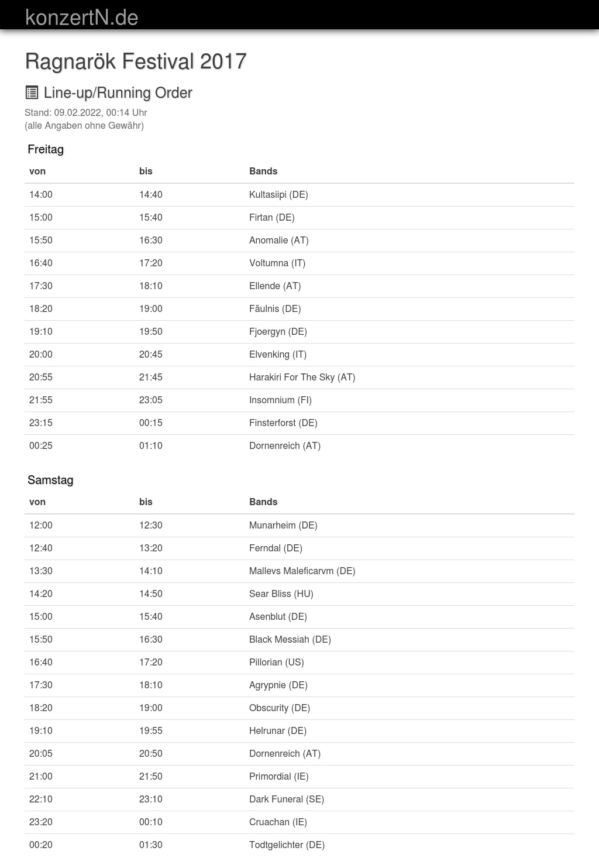Viewport: 599px width, 868px height.
Task: Click Elvenking (IT) in Friday's lineup
Action: coord(278,354)
